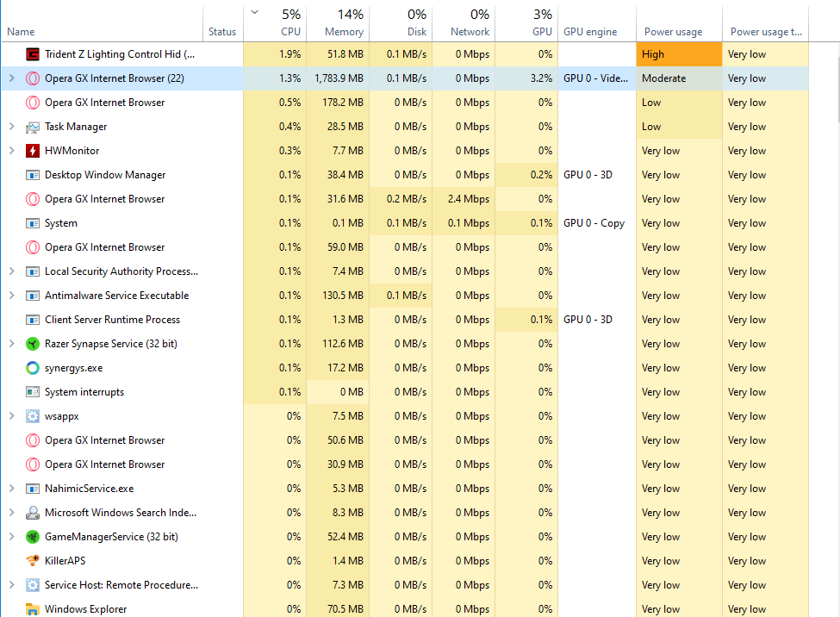Image resolution: width=840 pixels, height=617 pixels.
Task: Expand Local Security Authority Process
Action: [12, 271]
